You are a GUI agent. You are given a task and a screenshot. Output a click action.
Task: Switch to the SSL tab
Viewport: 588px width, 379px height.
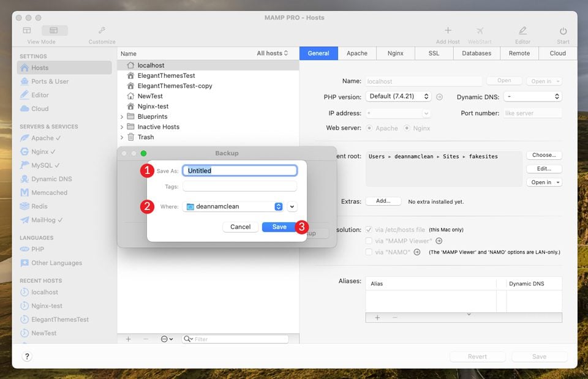[x=434, y=53]
